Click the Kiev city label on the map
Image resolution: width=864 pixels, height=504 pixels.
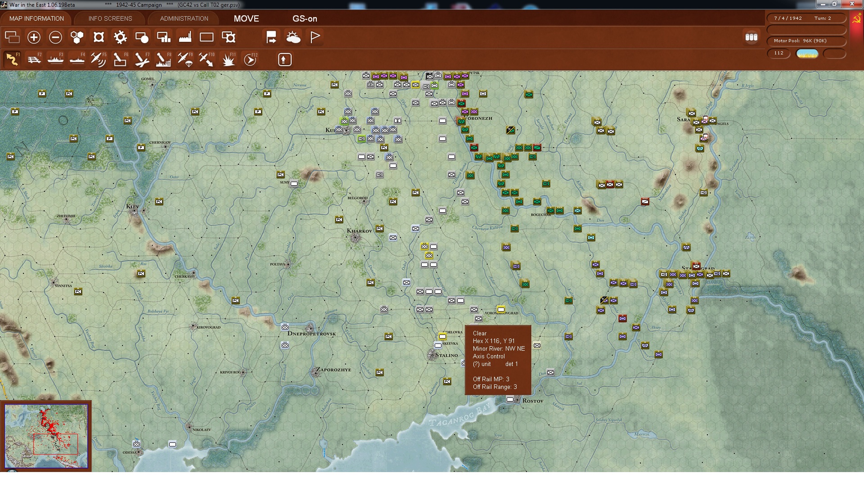click(132, 206)
